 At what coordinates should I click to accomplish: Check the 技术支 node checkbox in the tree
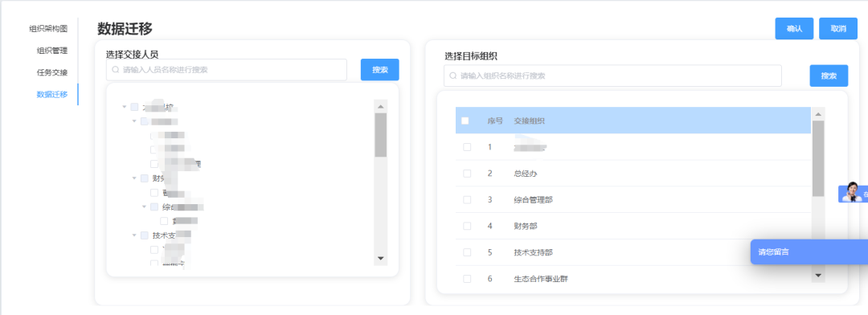(144, 235)
